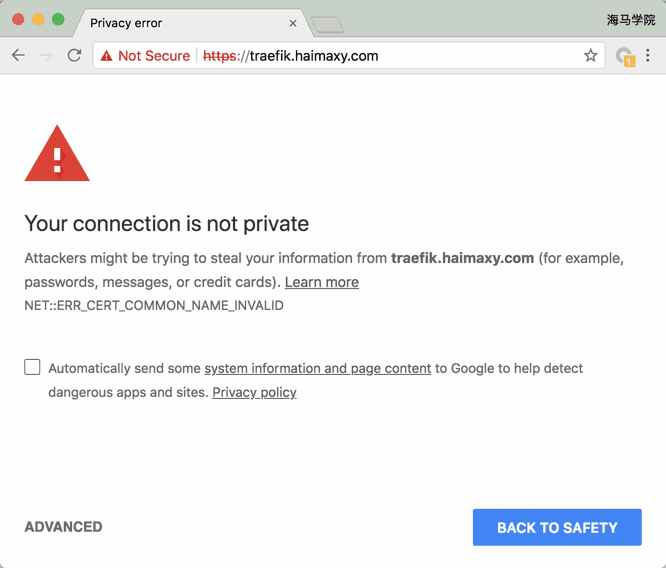
Task: Click the large red warning triangle
Action: click(57, 154)
